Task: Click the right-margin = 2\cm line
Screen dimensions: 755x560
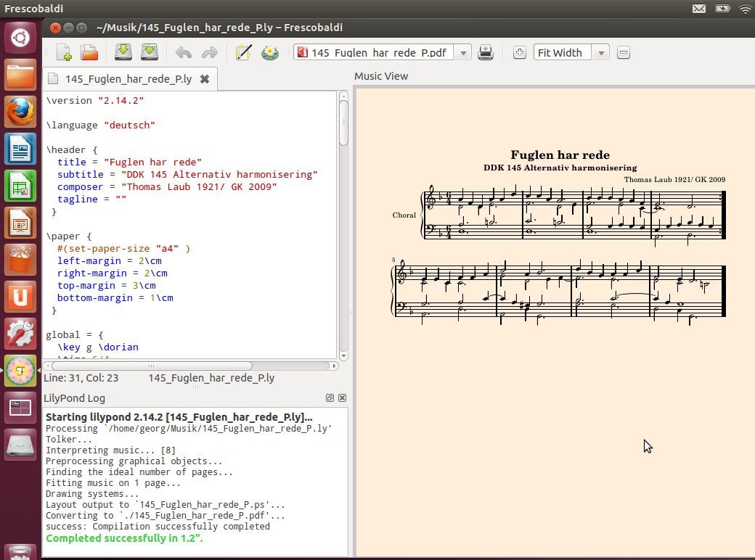Action: [113, 273]
